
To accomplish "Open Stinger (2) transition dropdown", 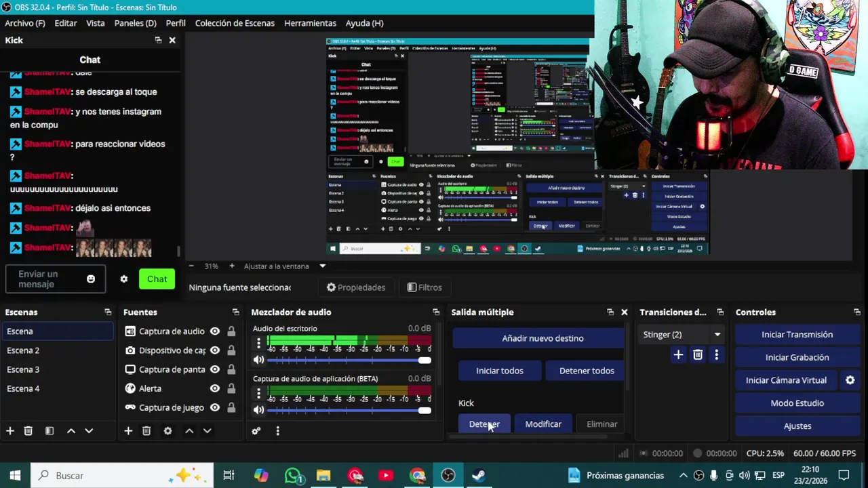I will 682,335.
